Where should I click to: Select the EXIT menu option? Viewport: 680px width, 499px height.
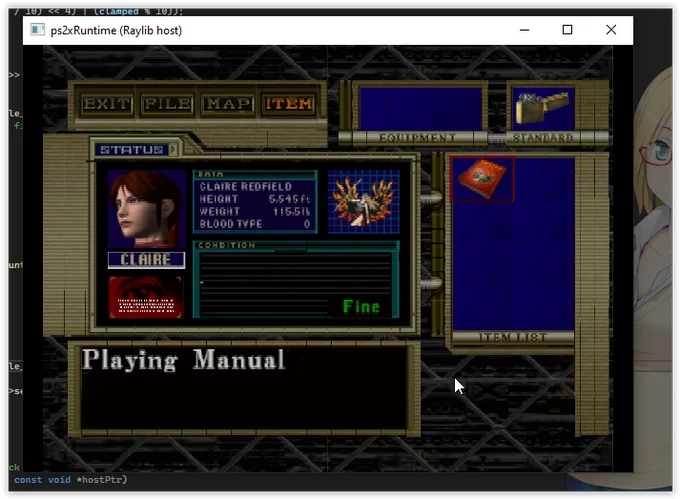(107, 104)
